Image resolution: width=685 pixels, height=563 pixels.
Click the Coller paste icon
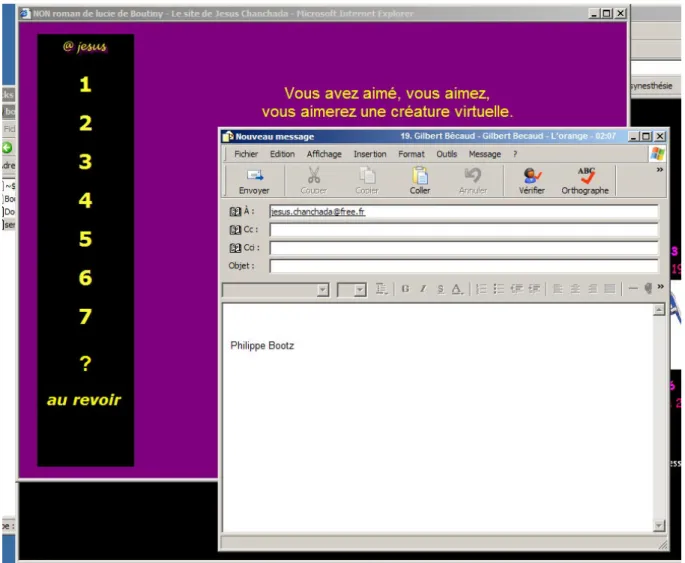pyautogui.click(x=420, y=176)
